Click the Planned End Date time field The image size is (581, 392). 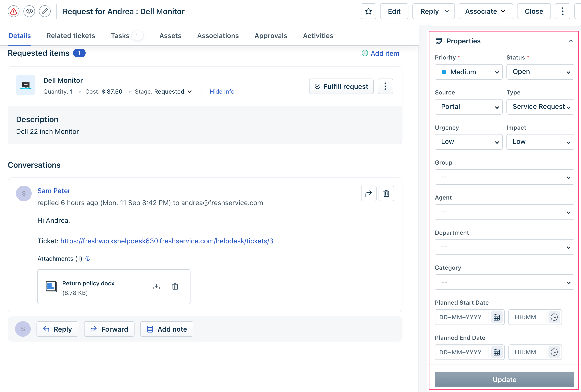[527, 352]
